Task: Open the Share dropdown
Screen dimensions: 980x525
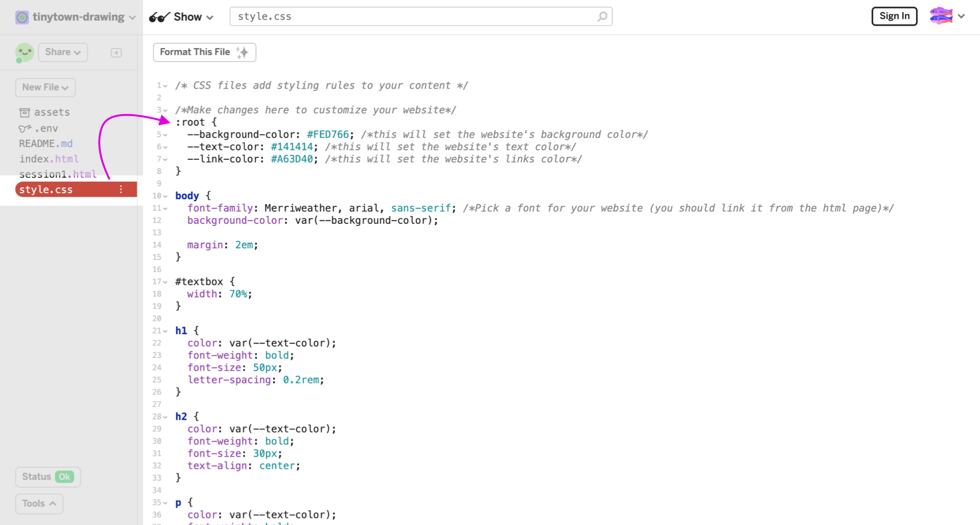Action: [x=63, y=52]
